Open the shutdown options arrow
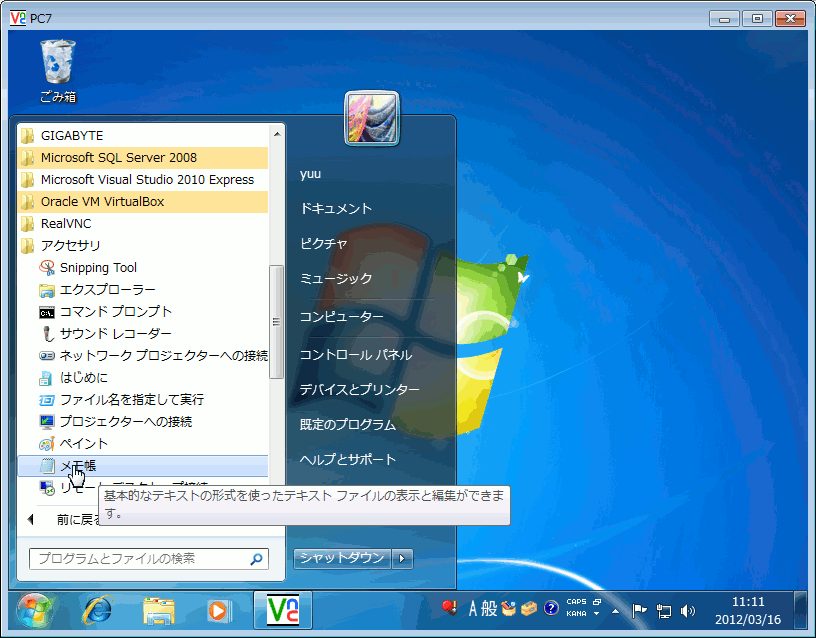Screen dimensions: 816x638 [x=400, y=558]
